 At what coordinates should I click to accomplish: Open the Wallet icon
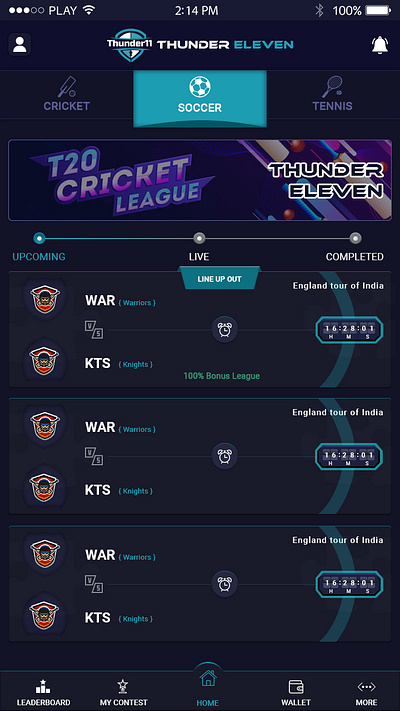point(296,687)
